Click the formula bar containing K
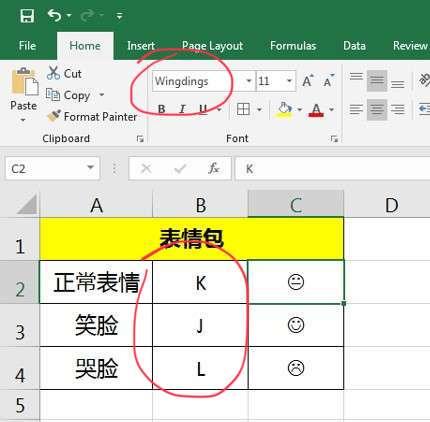This screenshot has height=422, width=430. [x=332, y=169]
